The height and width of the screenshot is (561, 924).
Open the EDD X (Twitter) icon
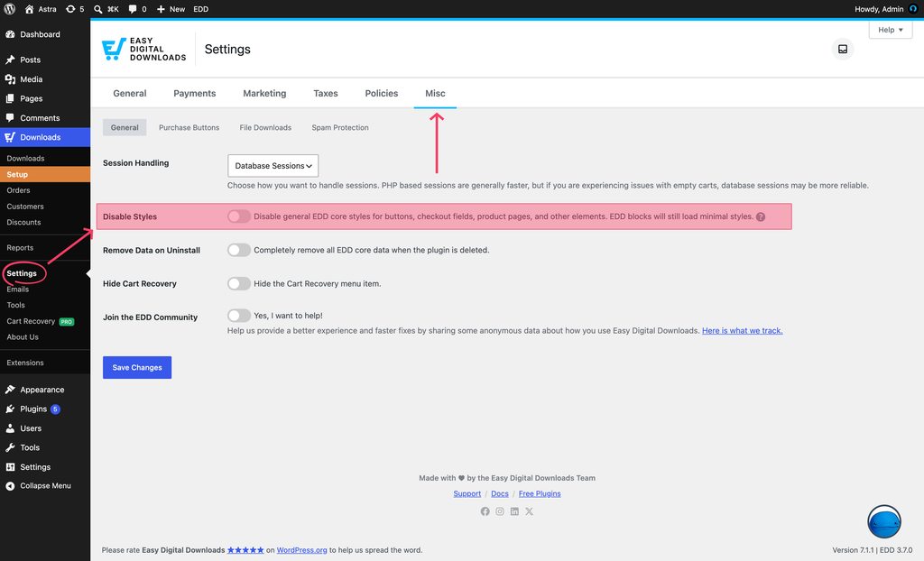[529, 511]
